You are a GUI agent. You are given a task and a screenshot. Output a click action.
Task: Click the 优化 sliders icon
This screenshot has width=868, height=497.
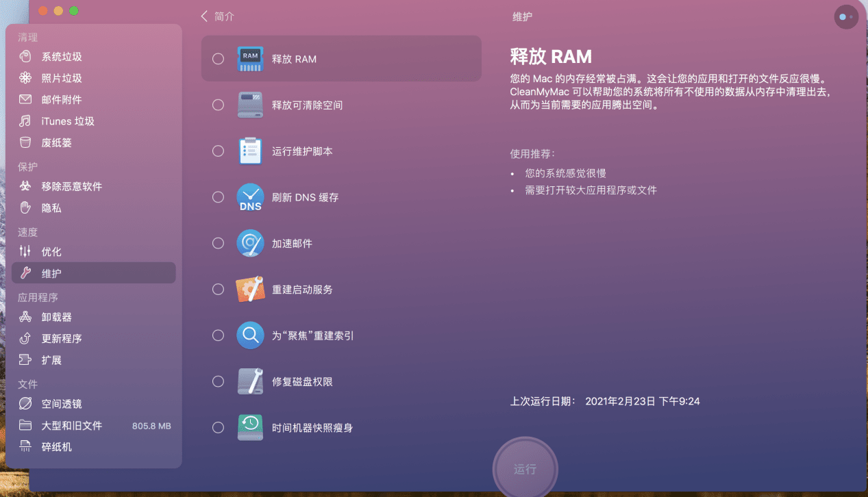(x=25, y=251)
